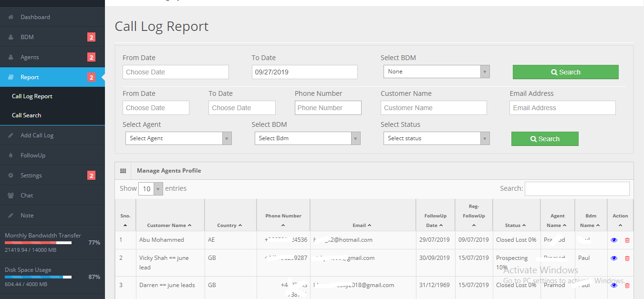The width and height of the screenshot is (644, 299).
Task: Select Call Search submenu item
Action: pos(27,115)
